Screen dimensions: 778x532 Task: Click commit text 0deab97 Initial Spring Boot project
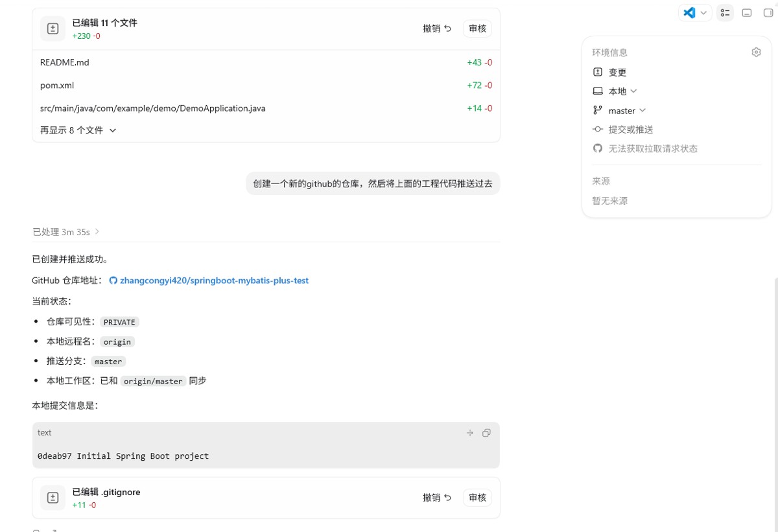[123, 456]
